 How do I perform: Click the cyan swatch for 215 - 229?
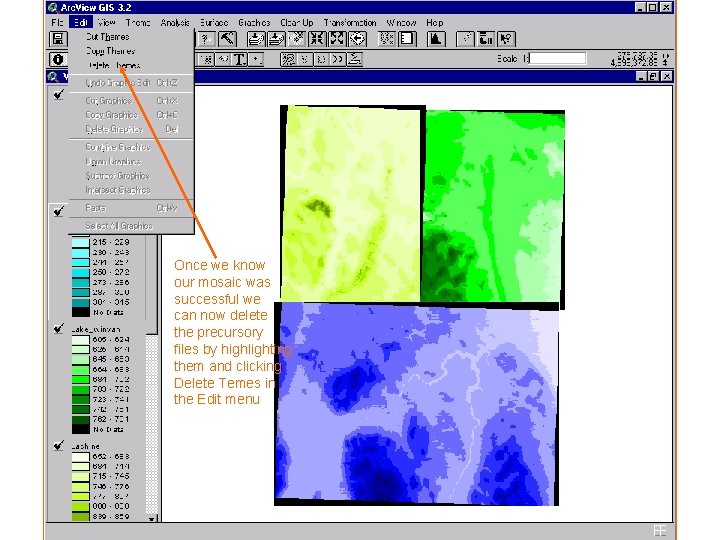point(80,242)
